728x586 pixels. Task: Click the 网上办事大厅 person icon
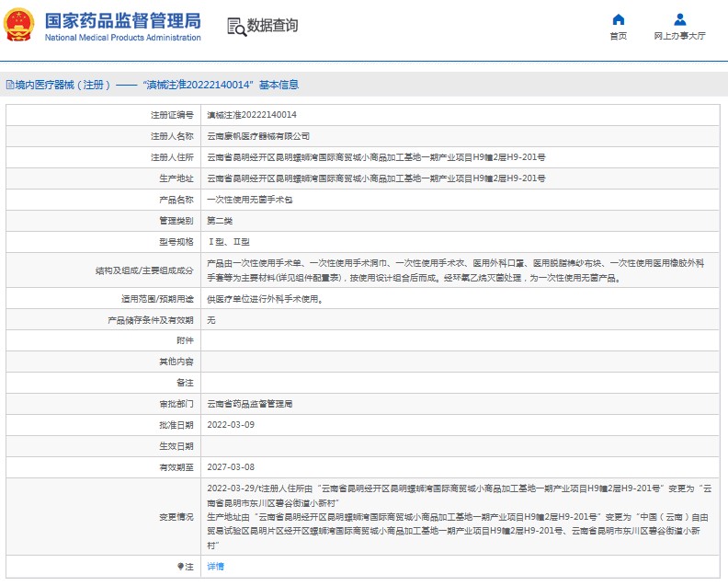(679, 19)
